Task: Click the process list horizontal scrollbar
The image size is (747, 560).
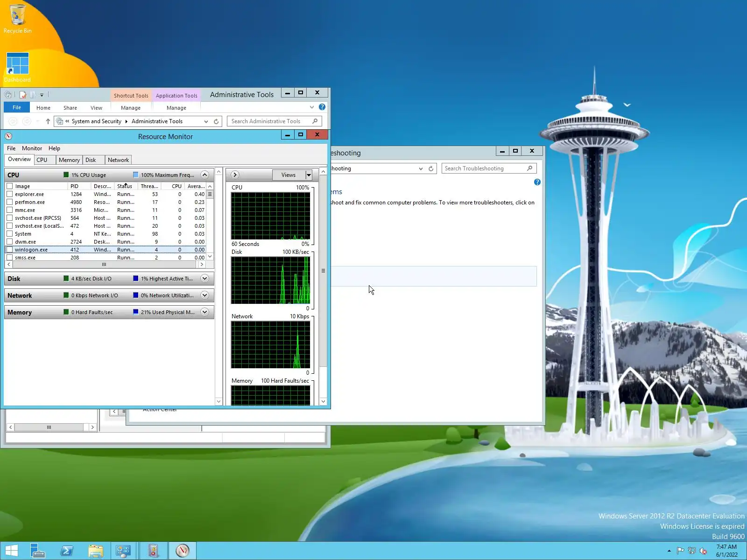Action: pyautogui.click(x=105, y=265)
